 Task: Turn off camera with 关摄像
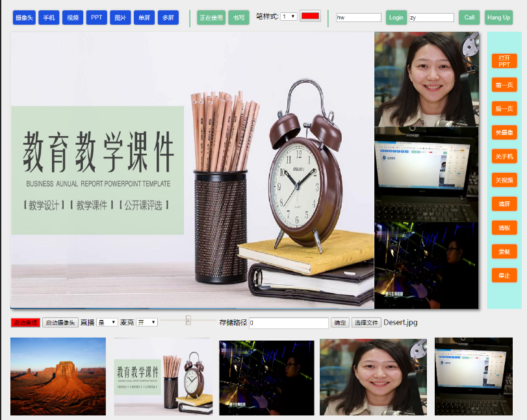pos(504,132)
